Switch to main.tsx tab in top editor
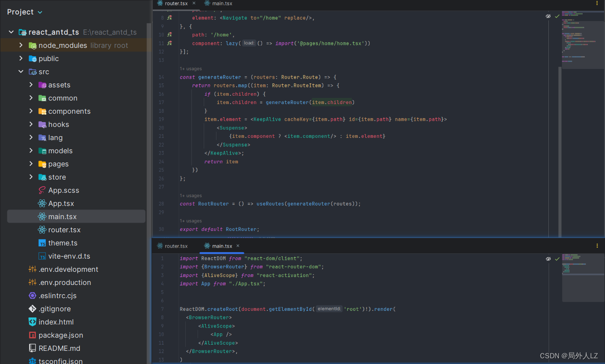 click(222, 4)
